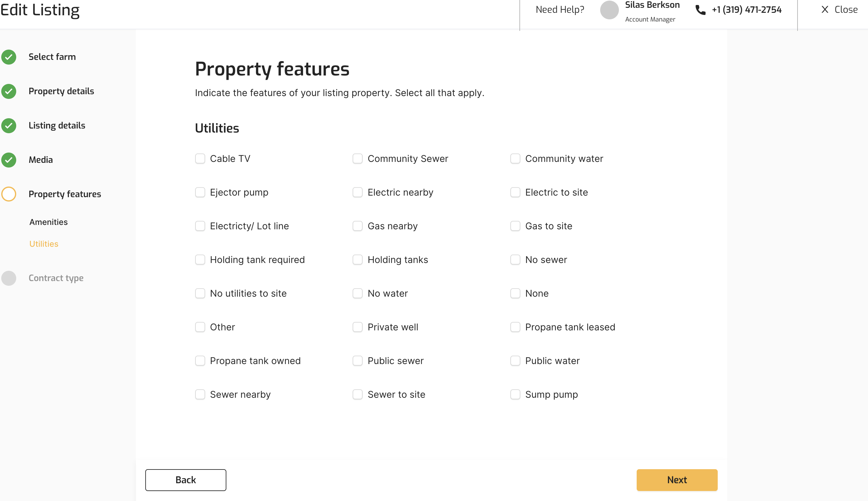The width and height of the screenshot is (868, 501).
Task: Click the orange circle step icon for Property features
Action: point(9,194)
